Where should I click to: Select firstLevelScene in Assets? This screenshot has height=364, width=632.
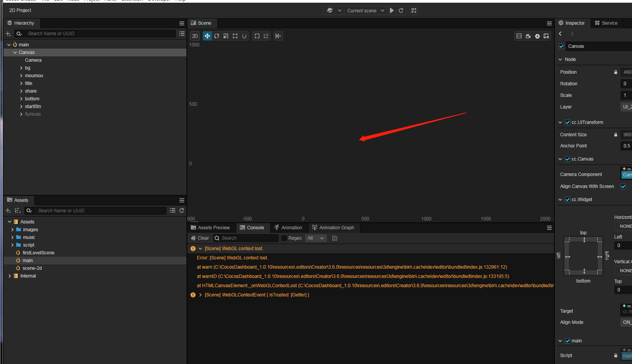(38, 253)
